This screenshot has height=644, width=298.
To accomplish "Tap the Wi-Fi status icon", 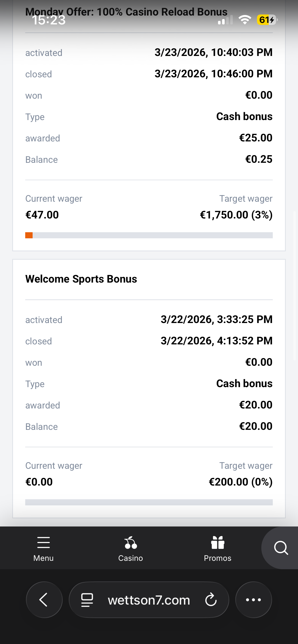I will [x=245, y=20].
